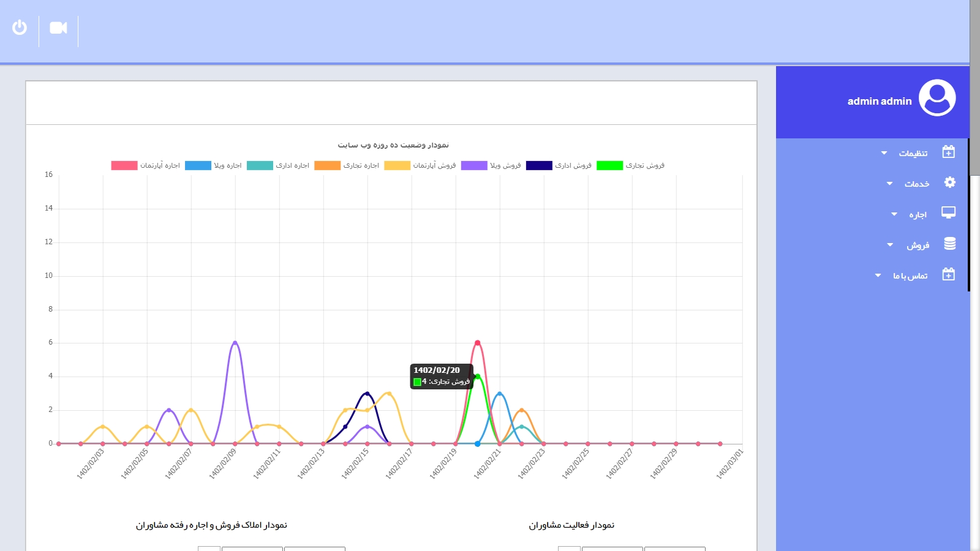
Task: Click the فروش ویلا peak point at 6
Action: (235, 343)
